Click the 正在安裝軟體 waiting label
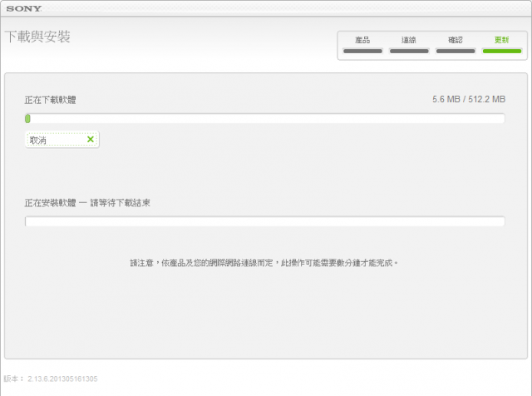The width and height of the screenshot is (532, 396). [87, 203]
